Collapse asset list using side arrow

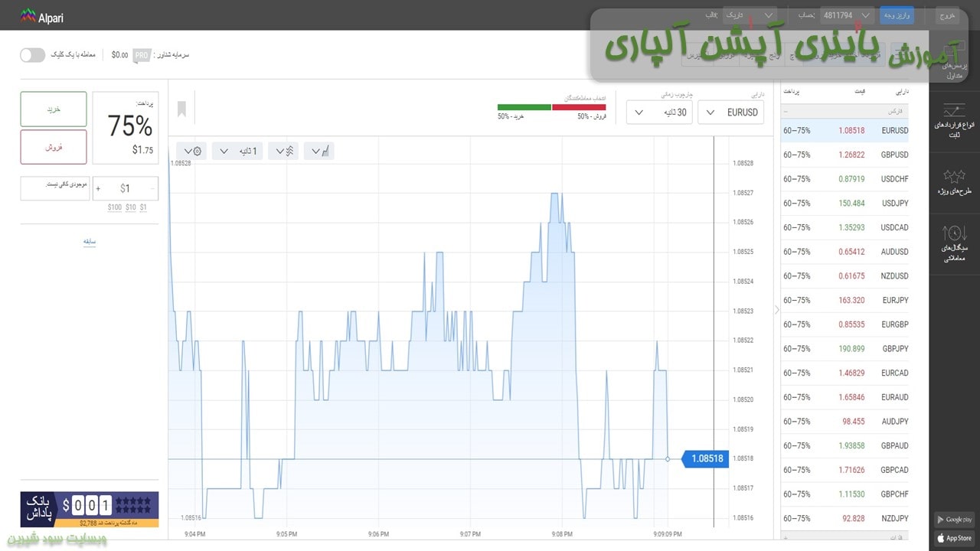click(x=776, y=310)
